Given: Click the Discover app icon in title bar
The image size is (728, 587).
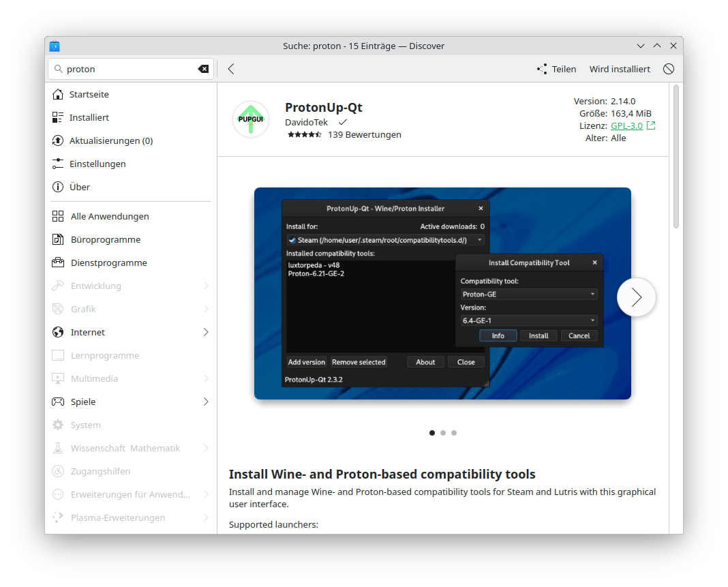Looking at the screenshot, I should [55, 46].
